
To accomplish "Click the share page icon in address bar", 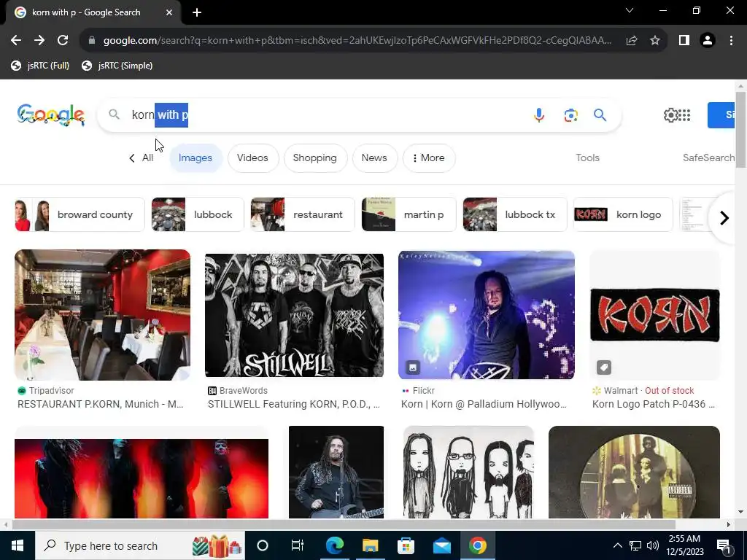I will (x=632, y=41).
